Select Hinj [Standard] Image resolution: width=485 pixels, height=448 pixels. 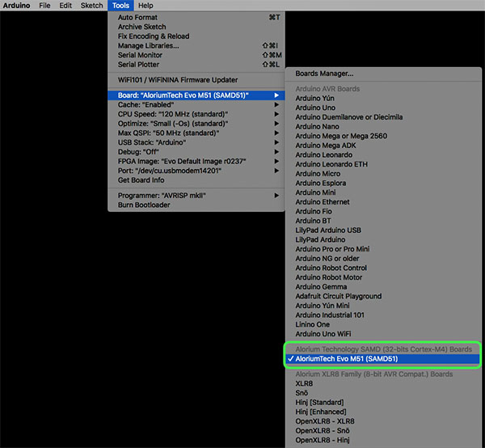383,403
